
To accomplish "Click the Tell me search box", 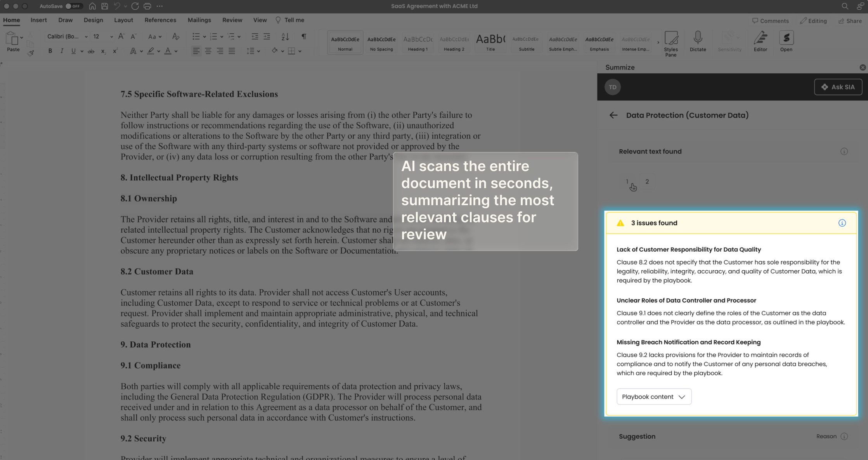I will [x=290, y=20].
